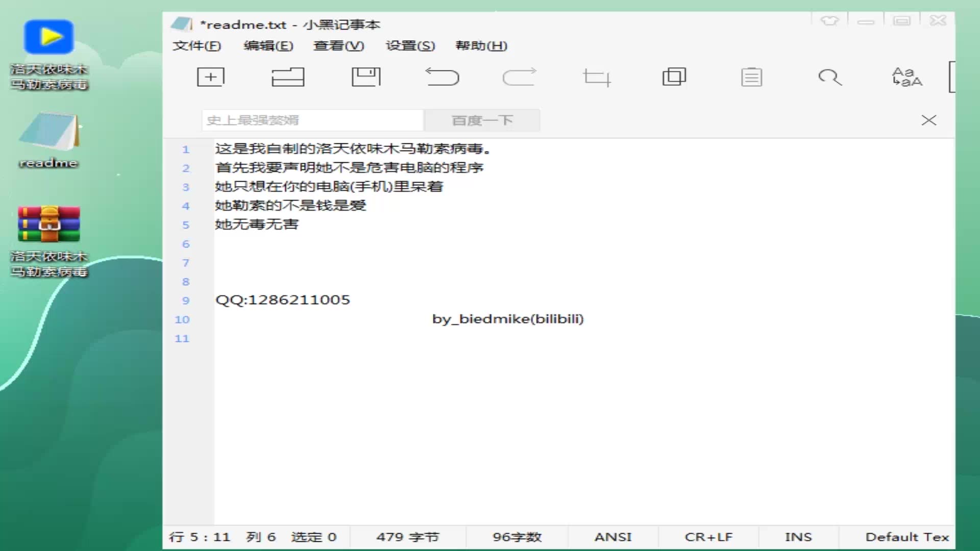980x551 pixels.
Task: Click the Copy toolbar icon
Action: [674, 77]
